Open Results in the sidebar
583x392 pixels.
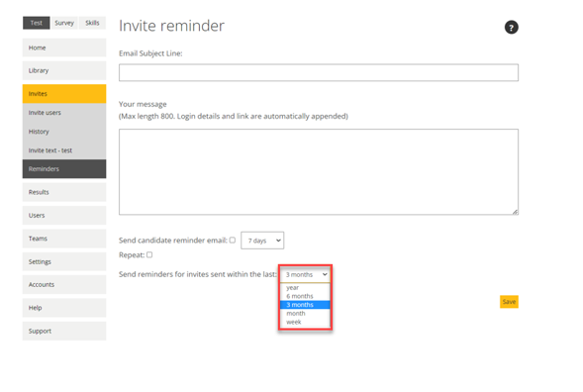pyautogui.click(x=64, y=192)
